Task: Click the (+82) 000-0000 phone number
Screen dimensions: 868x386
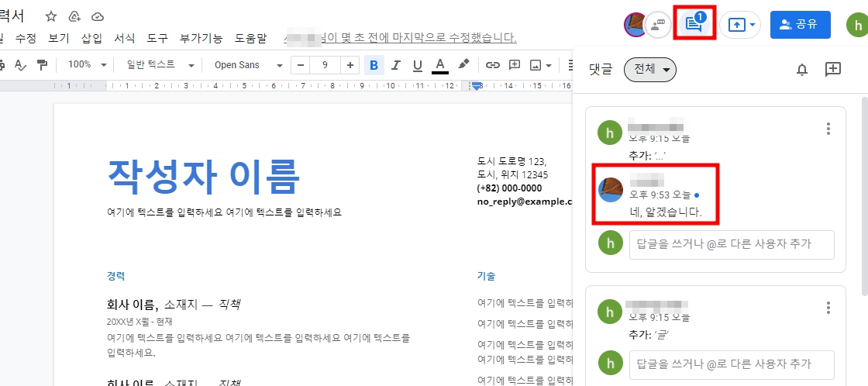Action: pos(509,188)
